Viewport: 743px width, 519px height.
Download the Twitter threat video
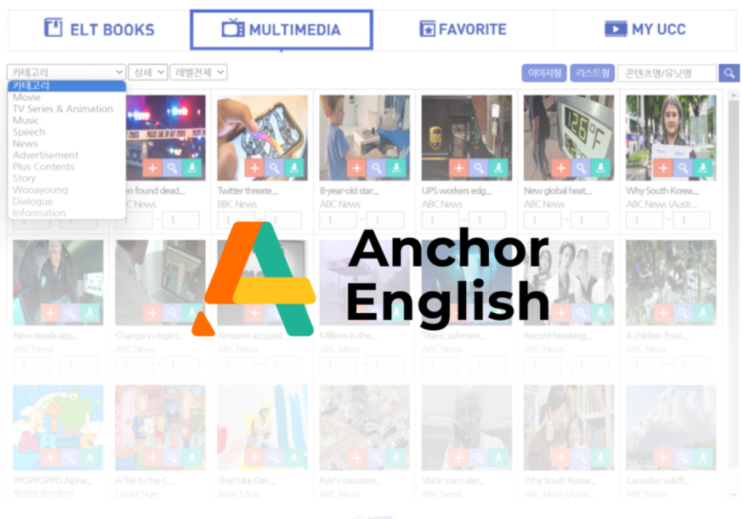[x=294, y=168]
